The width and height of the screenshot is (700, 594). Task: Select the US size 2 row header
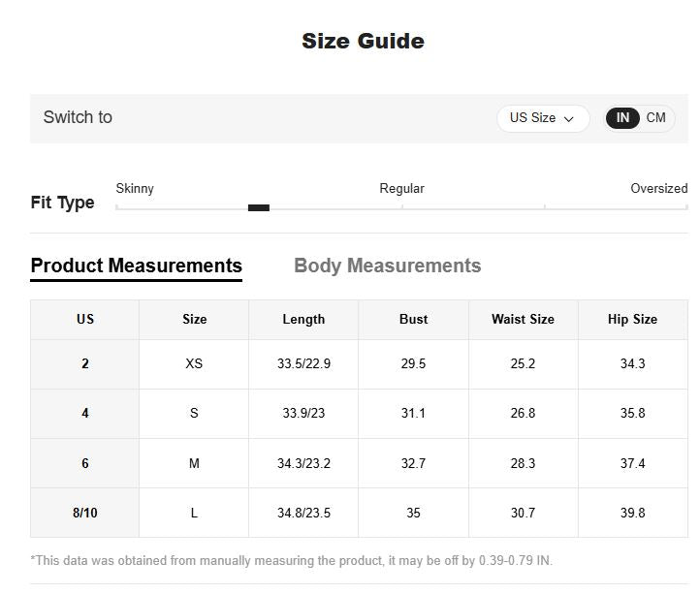[x=85, y=364]
